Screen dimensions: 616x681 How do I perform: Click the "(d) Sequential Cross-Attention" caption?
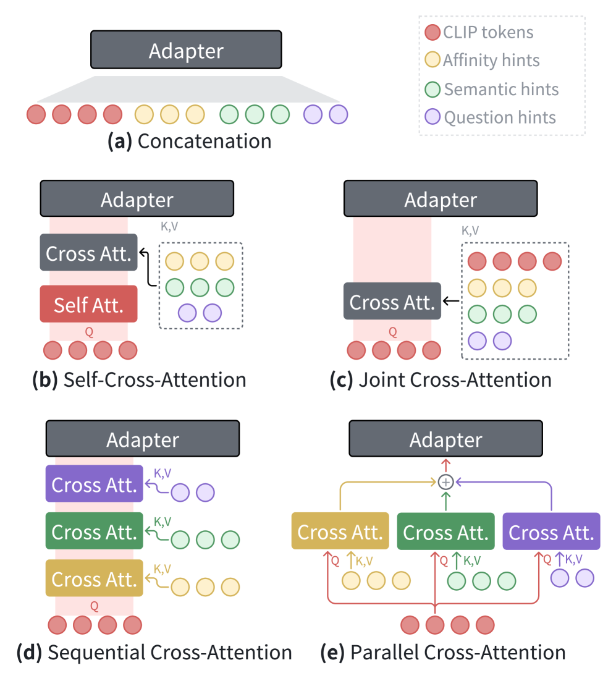(153, 652)
